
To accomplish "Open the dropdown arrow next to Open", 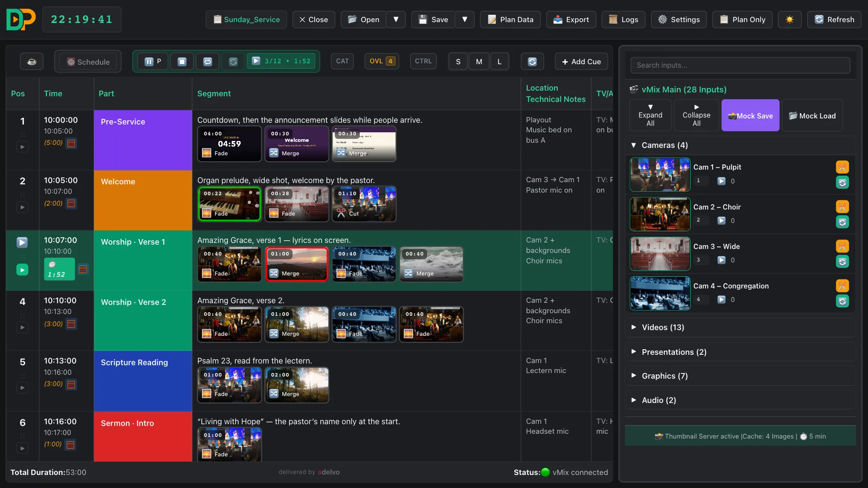I will click(396, 20).
